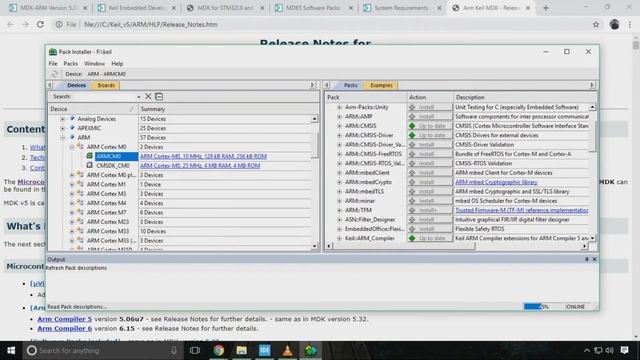This screenshot has width=640, height=360.
Task: Click the device Search input field
Action: [x=104, y=97]
